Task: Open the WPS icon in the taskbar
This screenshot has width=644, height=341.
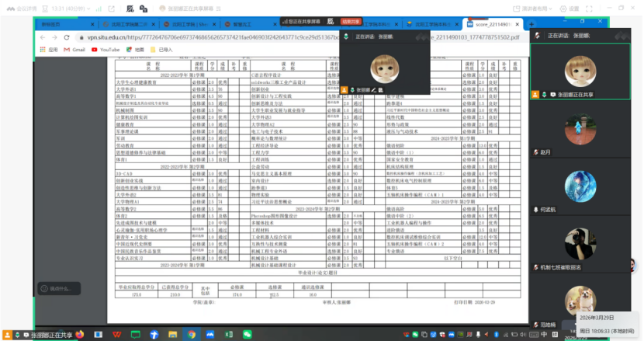Action: (116, 334)
